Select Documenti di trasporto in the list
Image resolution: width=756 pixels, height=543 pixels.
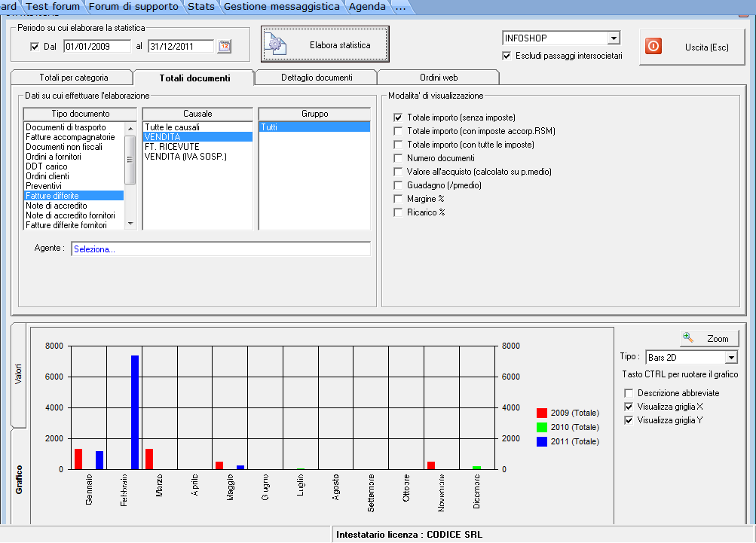(74, 127)
